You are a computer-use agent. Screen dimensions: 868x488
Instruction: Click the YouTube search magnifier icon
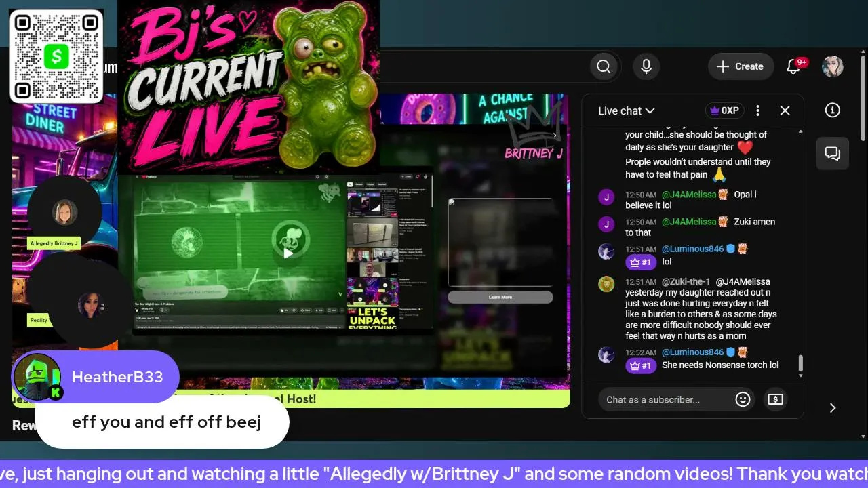(x=604, y=66)
